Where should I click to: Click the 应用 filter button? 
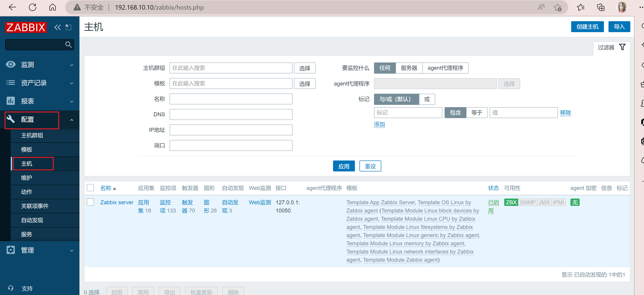click(344, 166)
